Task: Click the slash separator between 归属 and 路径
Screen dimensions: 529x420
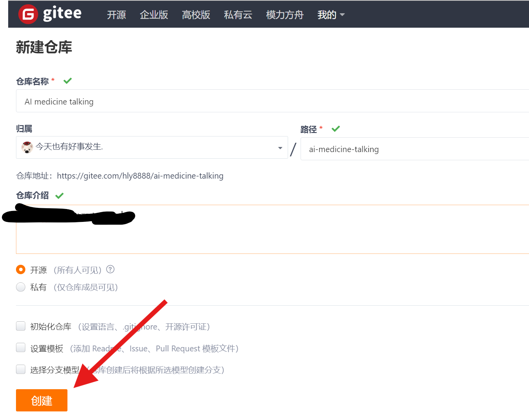Action: click(293, 149)
